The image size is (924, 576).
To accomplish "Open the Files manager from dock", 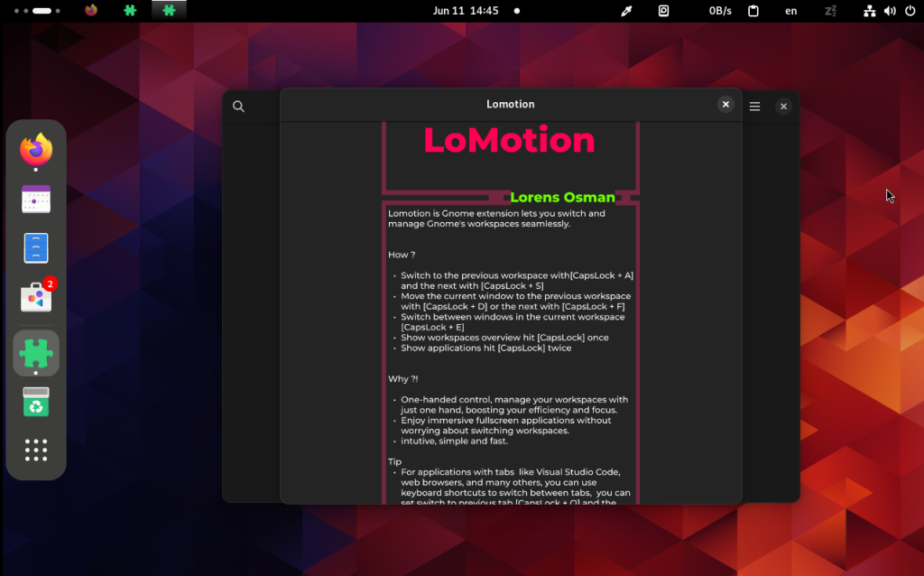I will click(36, 247).
